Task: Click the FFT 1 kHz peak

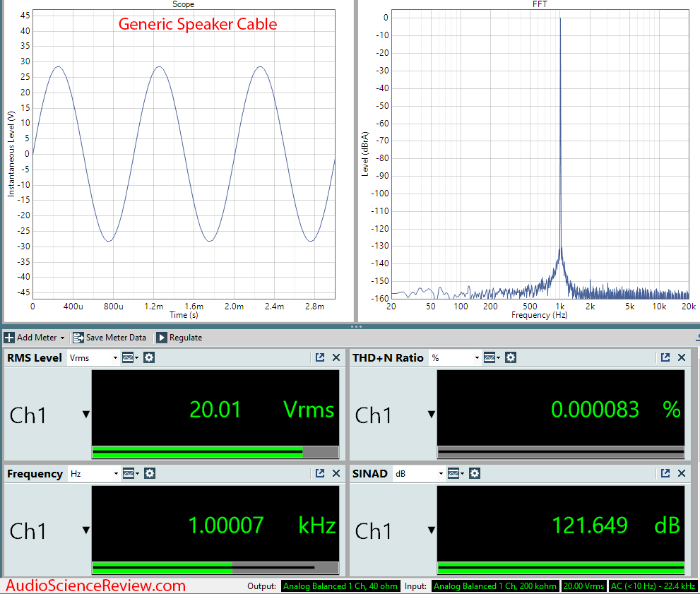Action: (x=560, y=134)
